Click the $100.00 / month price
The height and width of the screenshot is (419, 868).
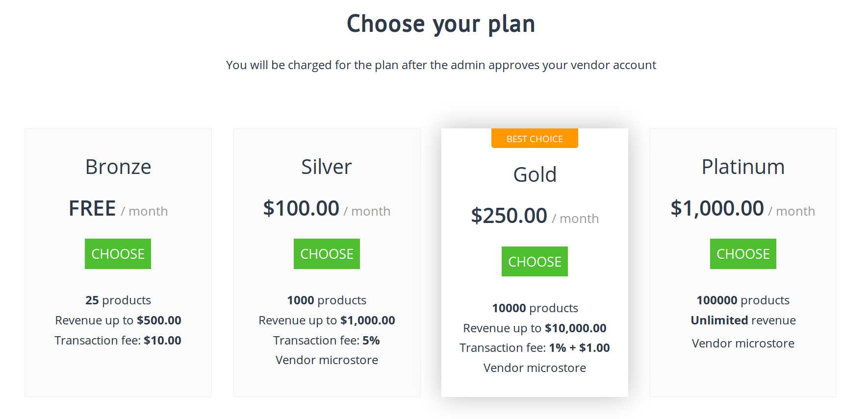(327, 209)
